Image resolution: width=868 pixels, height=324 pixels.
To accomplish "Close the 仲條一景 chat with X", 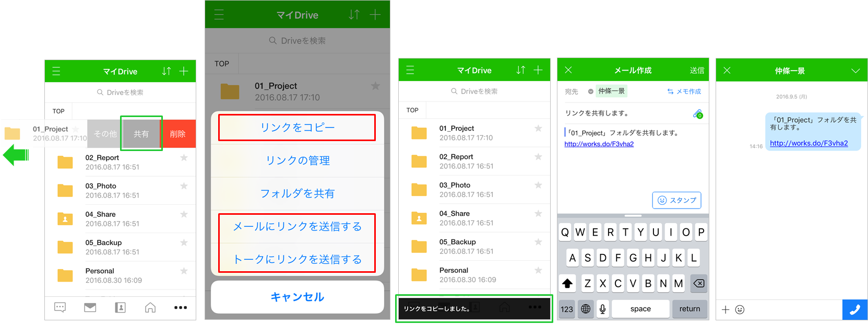I will [x=727, y=70].
